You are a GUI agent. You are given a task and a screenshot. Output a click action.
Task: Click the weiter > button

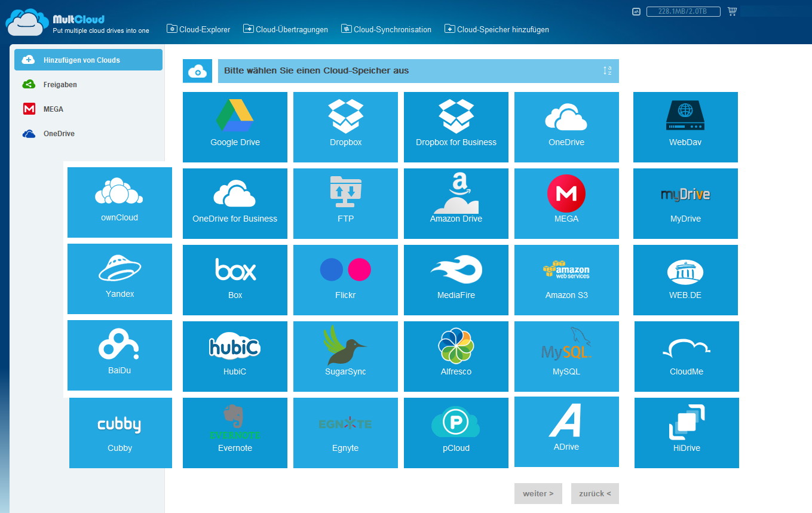click(538, 493)
